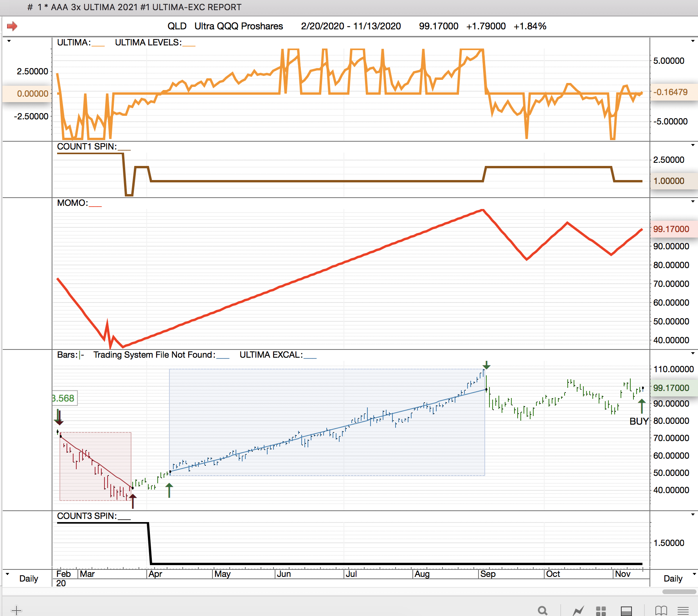Click the COUNT3 SPIN indicator label
The width and height of the screenshot is (698, 616).
click(x=87, y=516)
